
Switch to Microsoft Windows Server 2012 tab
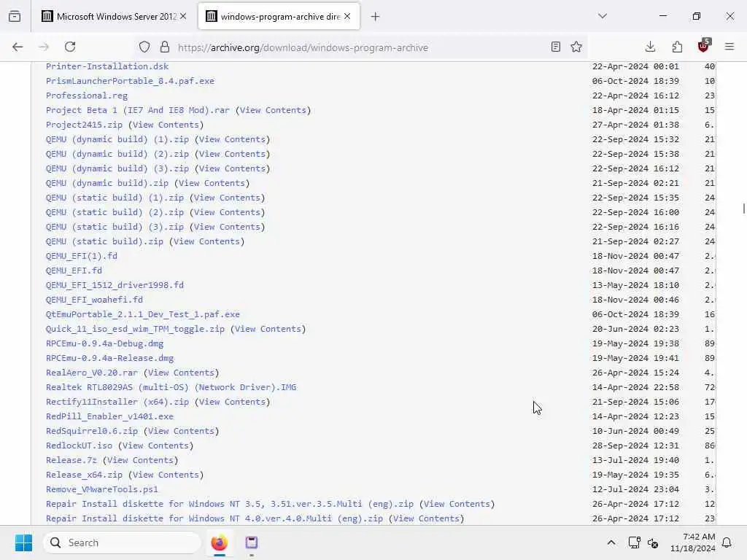click(x=113, y=17)
